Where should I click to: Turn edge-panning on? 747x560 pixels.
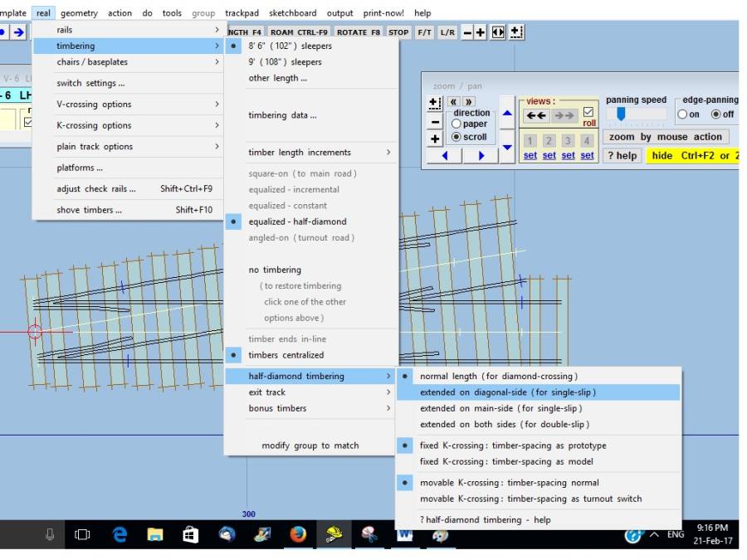[682, 114]
